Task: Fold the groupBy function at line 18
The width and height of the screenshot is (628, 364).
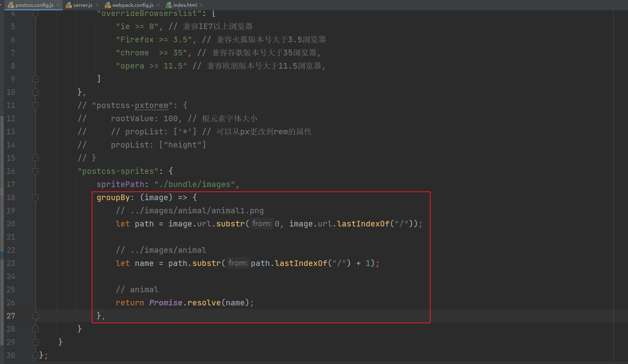Action: [35, 197]
